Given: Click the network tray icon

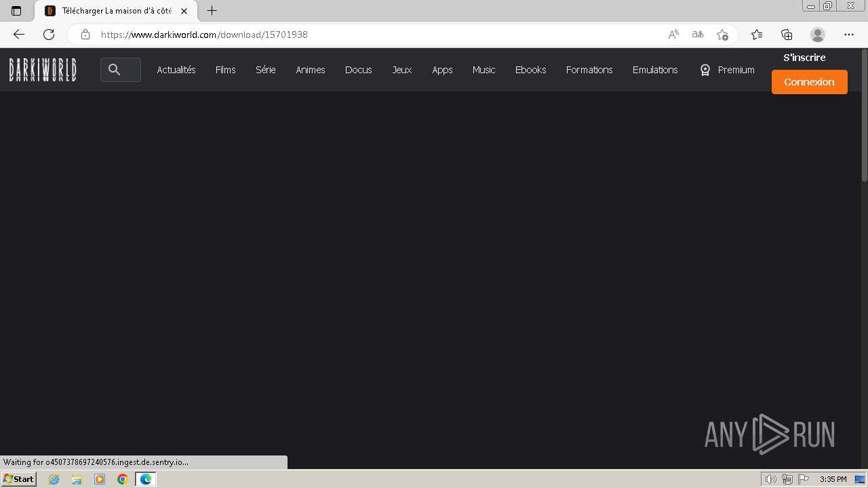Looking at the screenshot, I should pos(787,479).
